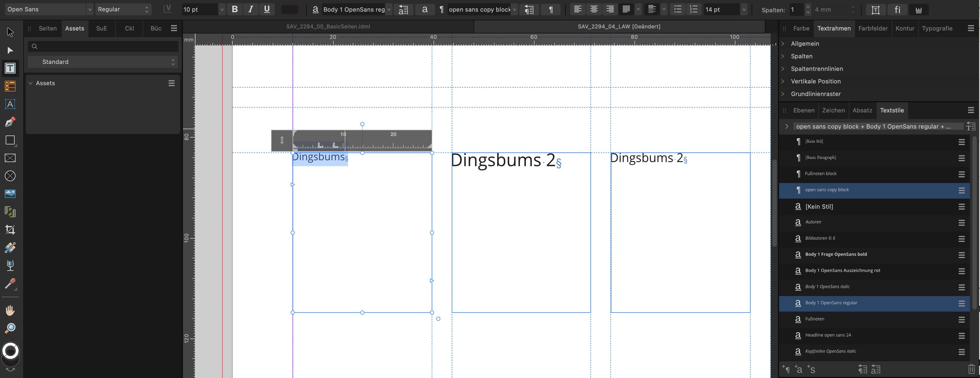Toggle Italic formatting
The width and height of the screenshot is (980, 378).
click(250, 9)
